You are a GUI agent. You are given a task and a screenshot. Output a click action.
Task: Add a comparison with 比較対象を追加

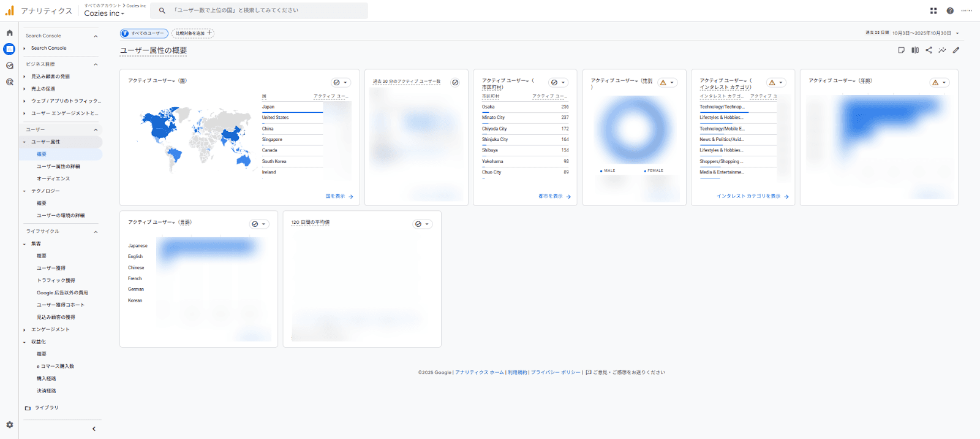[x=193, y=33]
